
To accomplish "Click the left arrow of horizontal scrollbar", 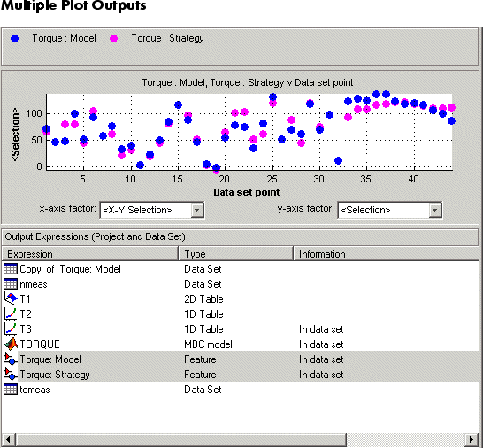I will (8, 439).
